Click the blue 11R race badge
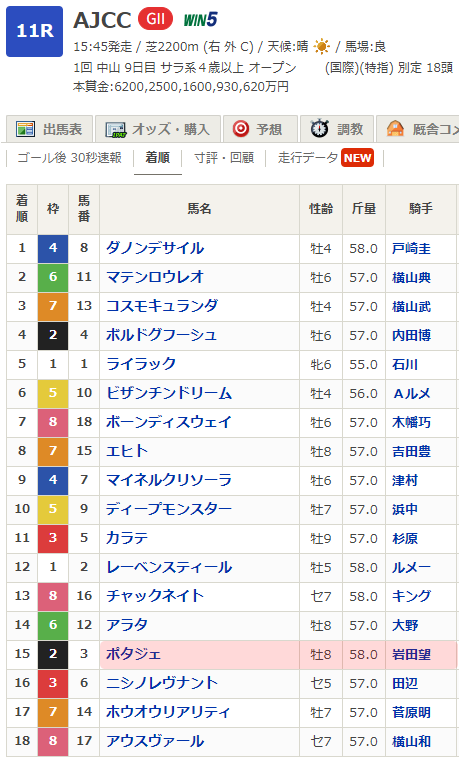The image size is (462, 762). (x=34, y=31)
